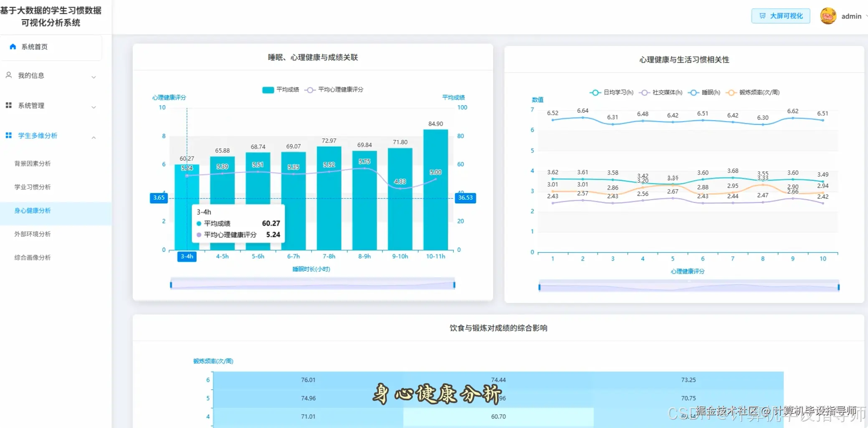Click left handle of sleep chart zoom slider
The width and height of the screenshot is (868, 428).
point(171,285)
